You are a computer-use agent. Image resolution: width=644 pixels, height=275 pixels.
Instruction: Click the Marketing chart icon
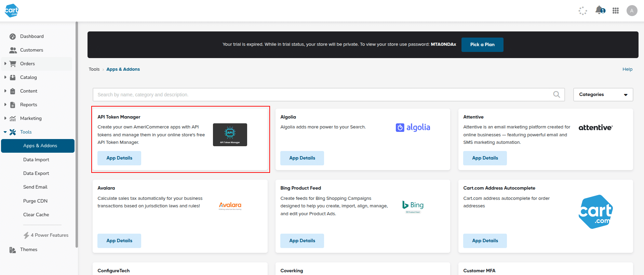pos(13,119)
